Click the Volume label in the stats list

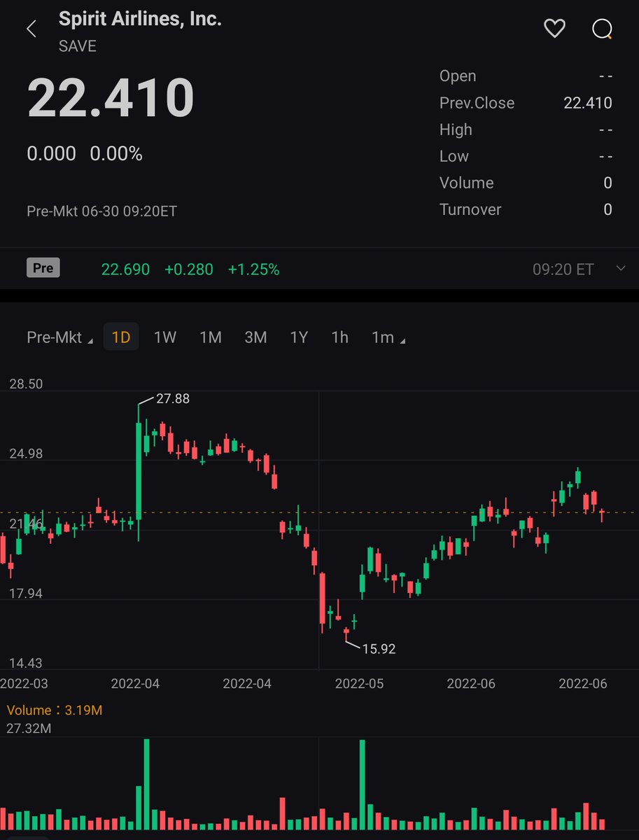pyautogui.click(x=467, y=183)
